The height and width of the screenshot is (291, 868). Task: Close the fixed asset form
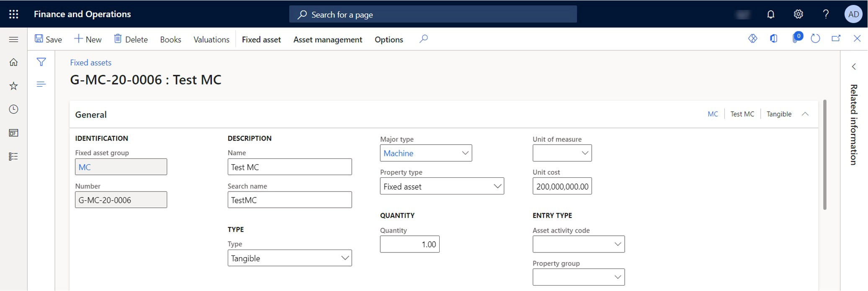point(857,38)
